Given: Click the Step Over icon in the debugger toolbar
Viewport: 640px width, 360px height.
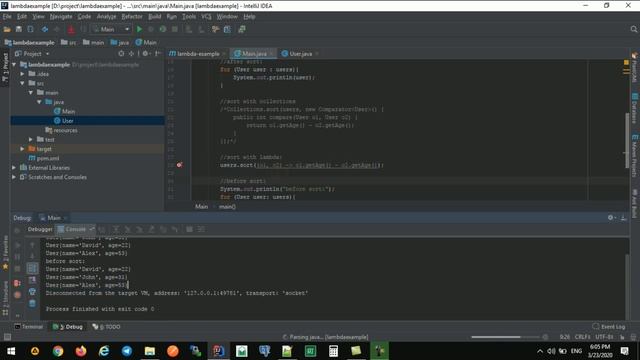Looking at the screenshot, I should (116, 229).
